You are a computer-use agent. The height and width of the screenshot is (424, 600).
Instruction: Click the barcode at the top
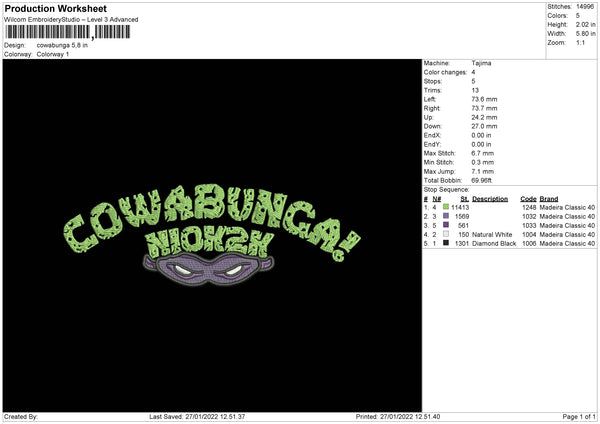pos(67,32)
